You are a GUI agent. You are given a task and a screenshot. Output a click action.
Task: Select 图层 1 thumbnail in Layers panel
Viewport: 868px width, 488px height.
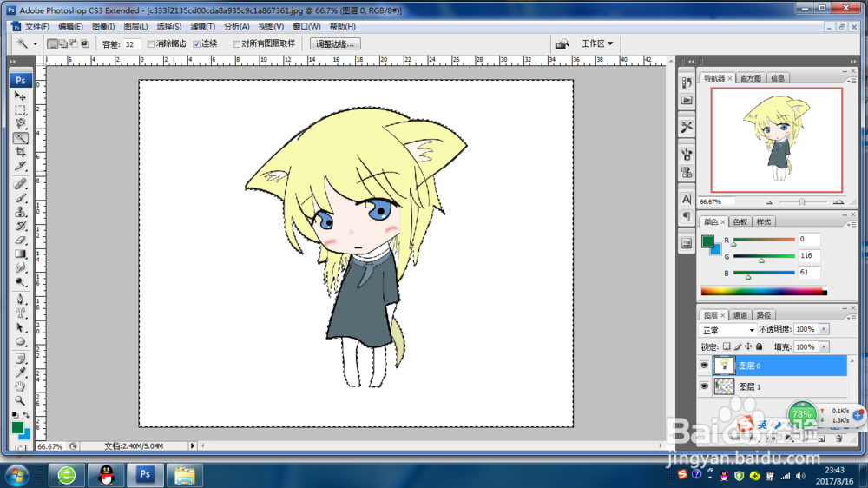(x=724, y=386)
